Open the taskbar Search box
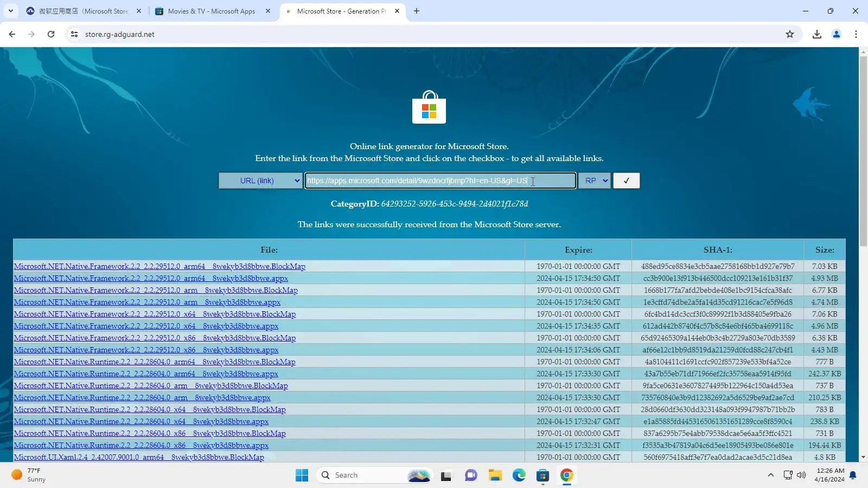This screenshot has height=488, width=868. click(x=374, y=476)
